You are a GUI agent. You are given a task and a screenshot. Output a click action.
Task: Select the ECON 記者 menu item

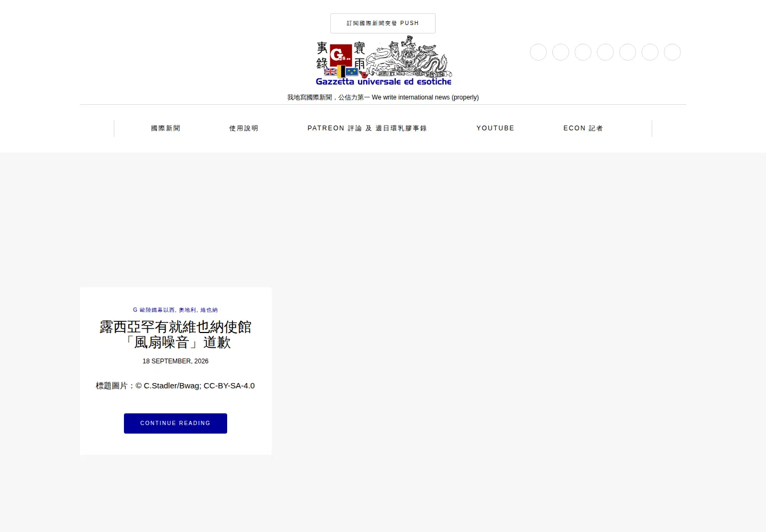click(583, 128)
